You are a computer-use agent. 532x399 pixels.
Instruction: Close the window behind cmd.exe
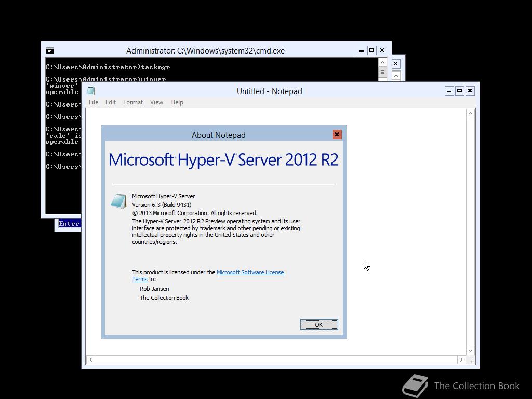(395, 64)
